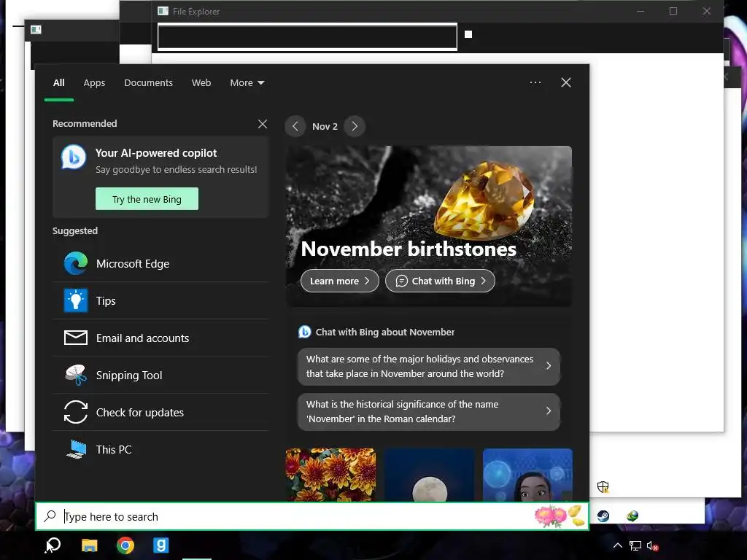Click the flower decoration icon in search box
747x560 pixels.
(560, 516)
